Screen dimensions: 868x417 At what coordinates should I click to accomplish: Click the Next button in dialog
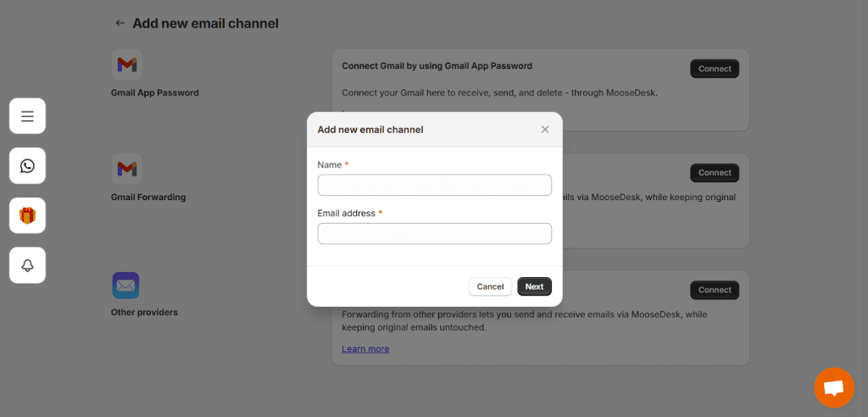pos(534,286)
